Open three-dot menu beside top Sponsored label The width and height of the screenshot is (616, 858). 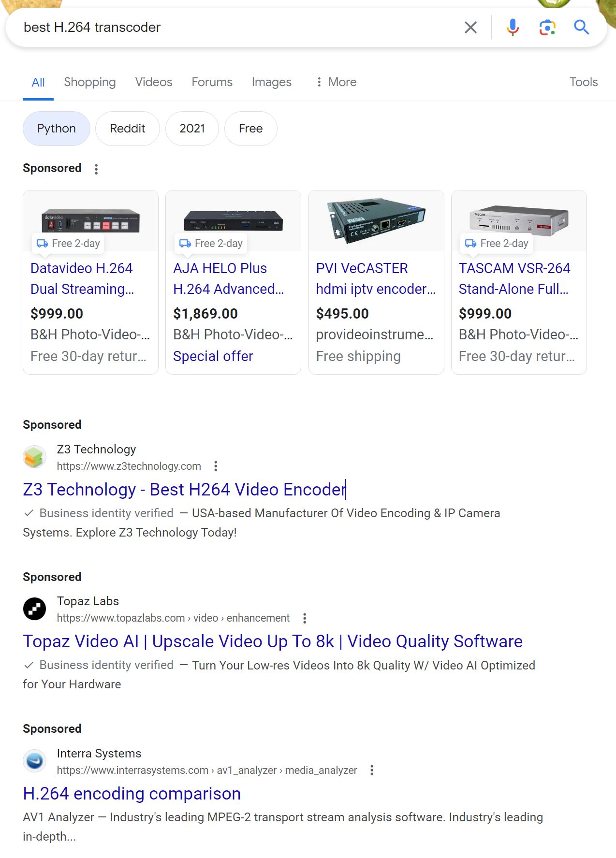(x=96, y=169)
